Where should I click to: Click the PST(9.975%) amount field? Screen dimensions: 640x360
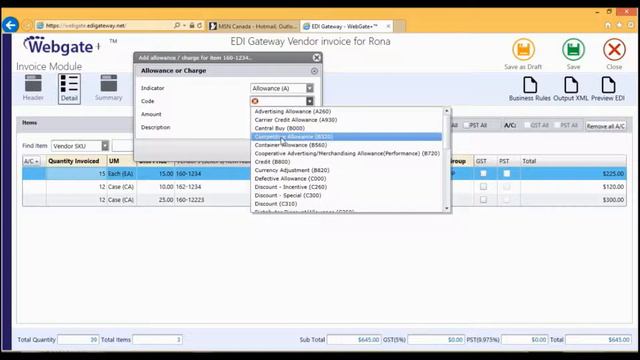click(524, 340)
